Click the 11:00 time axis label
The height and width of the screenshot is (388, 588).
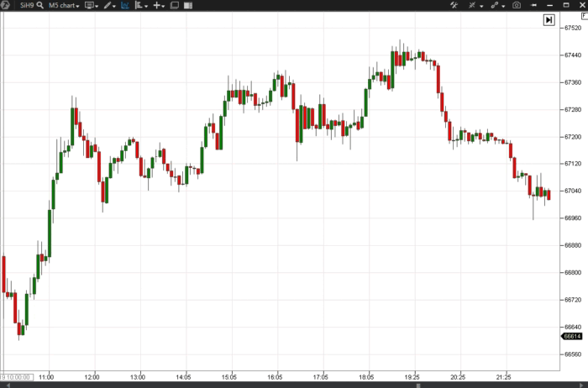pos(46,377)
